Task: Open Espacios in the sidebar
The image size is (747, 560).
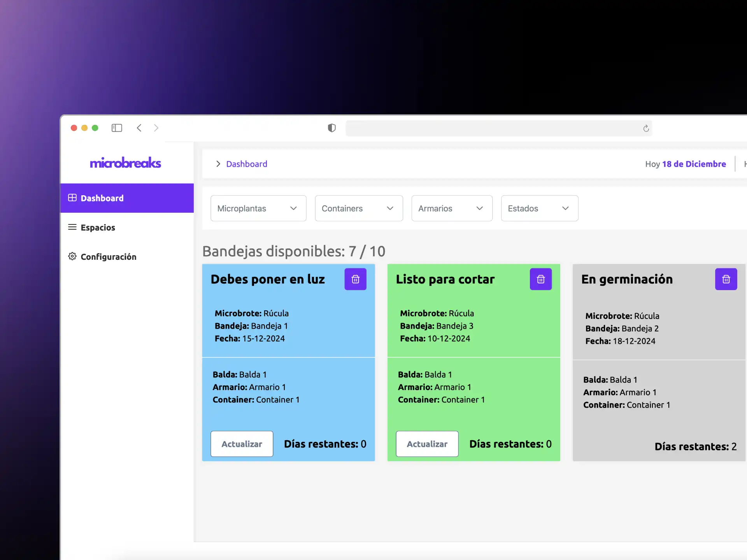Action: tap(98, 227)
